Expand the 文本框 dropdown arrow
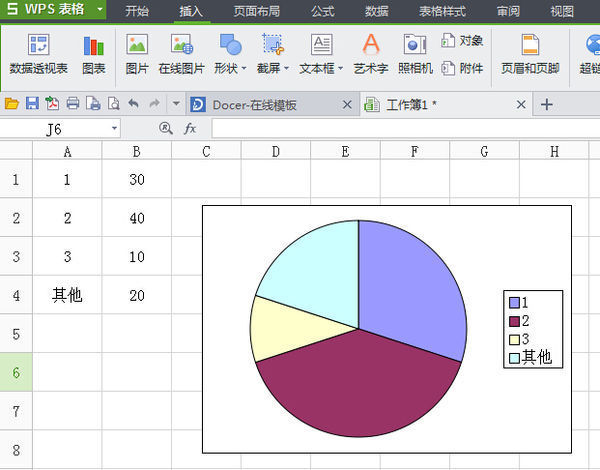Screen dimensions: 600x470 [340, 69]
